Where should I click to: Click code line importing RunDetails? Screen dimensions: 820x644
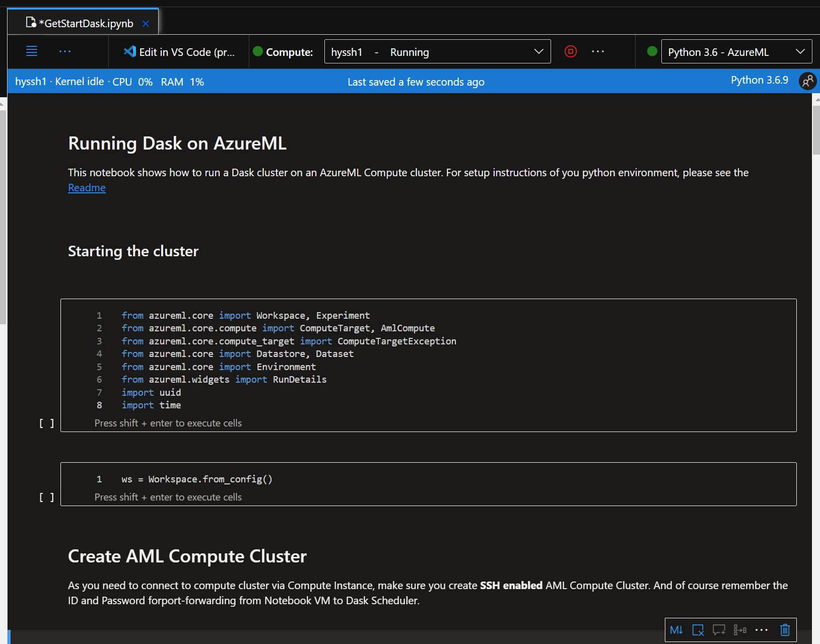[224, 380]
